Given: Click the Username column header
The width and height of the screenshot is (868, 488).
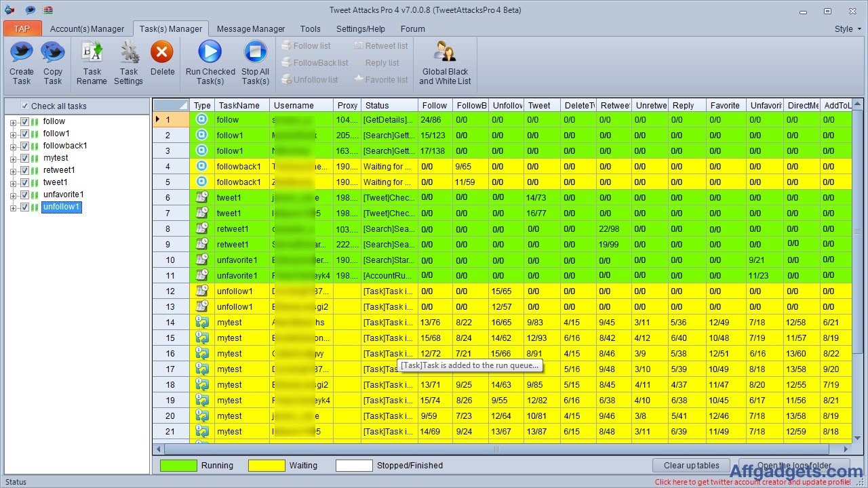Looking at the screenshot, I should click(301, 105).
